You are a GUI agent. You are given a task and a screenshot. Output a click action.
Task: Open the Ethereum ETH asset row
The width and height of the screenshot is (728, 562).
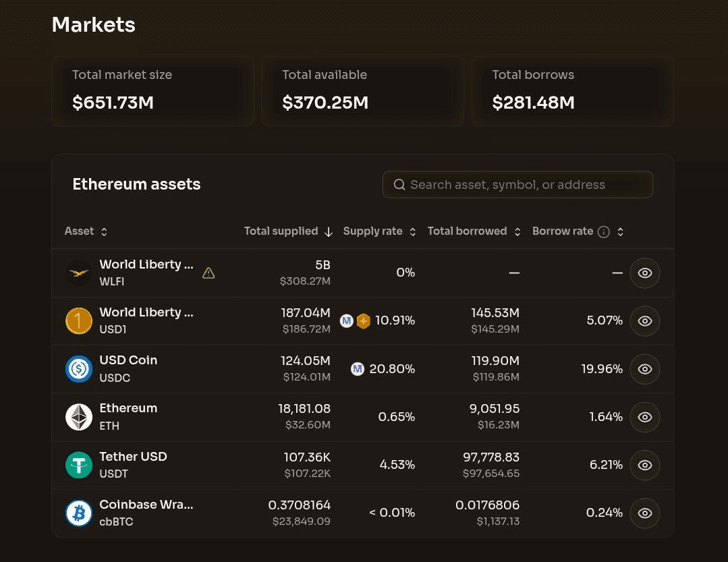coord(362,417)
